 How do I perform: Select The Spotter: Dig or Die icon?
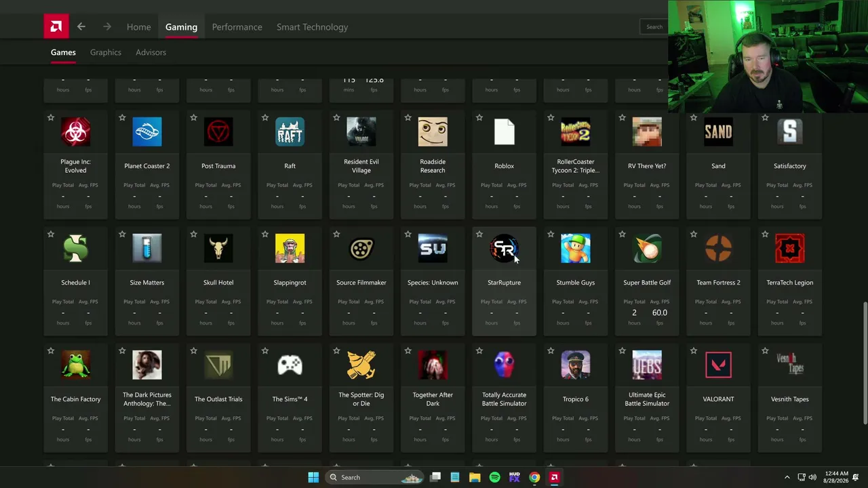point(361,365)
